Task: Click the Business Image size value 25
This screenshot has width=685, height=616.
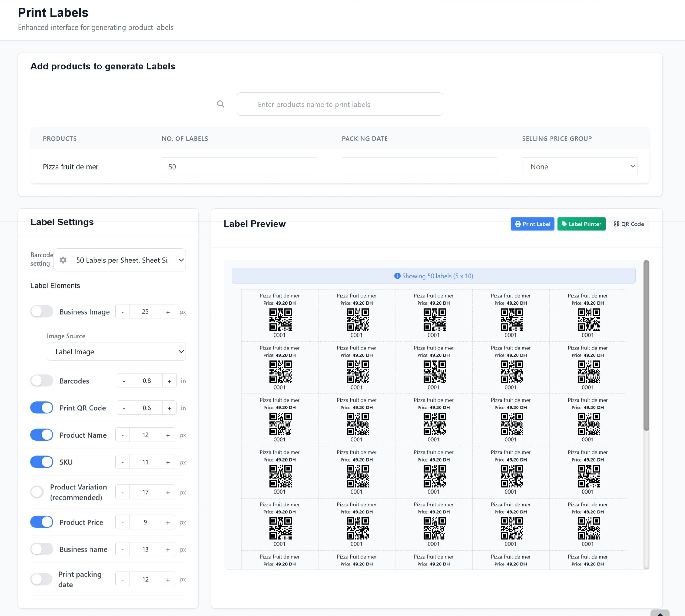Action: [145, 312]
